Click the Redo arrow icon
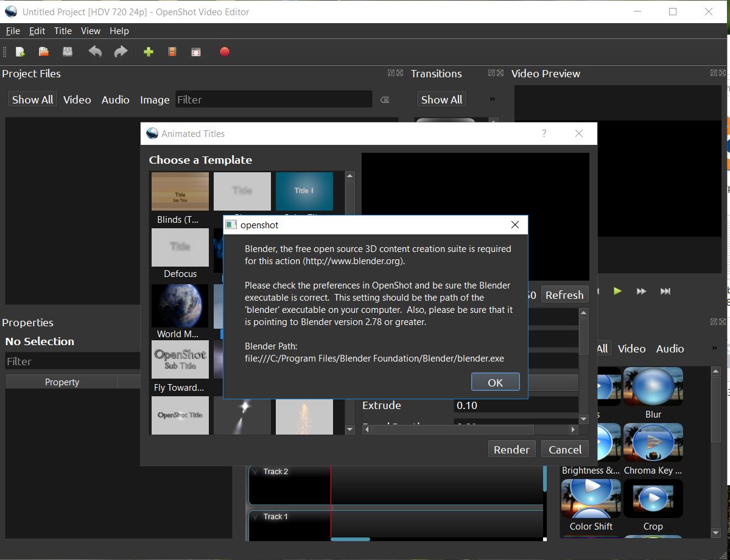The image size is (730, 560). coord(120,52)
